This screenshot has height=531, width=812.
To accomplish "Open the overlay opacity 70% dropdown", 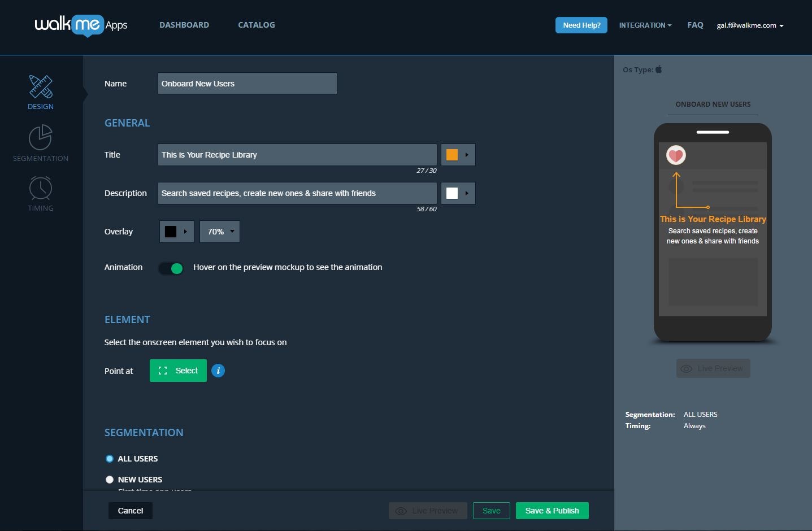I will coord(219,231).
